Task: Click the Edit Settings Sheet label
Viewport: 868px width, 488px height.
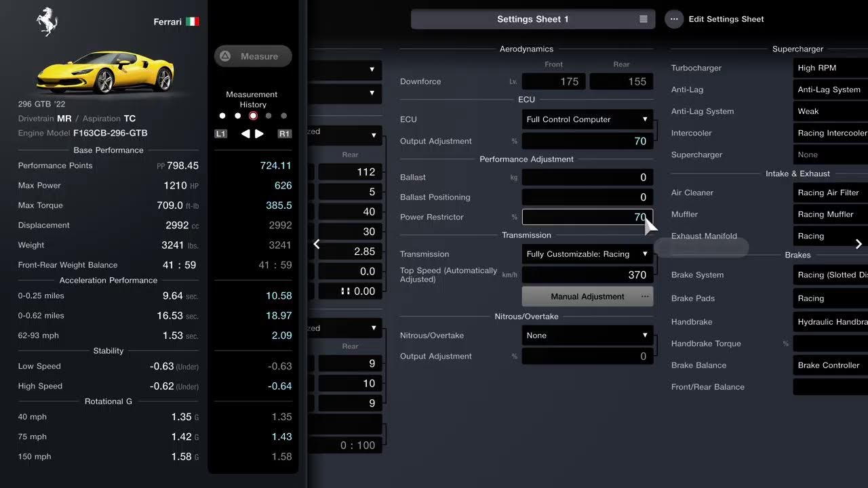Action: [726, 19]
